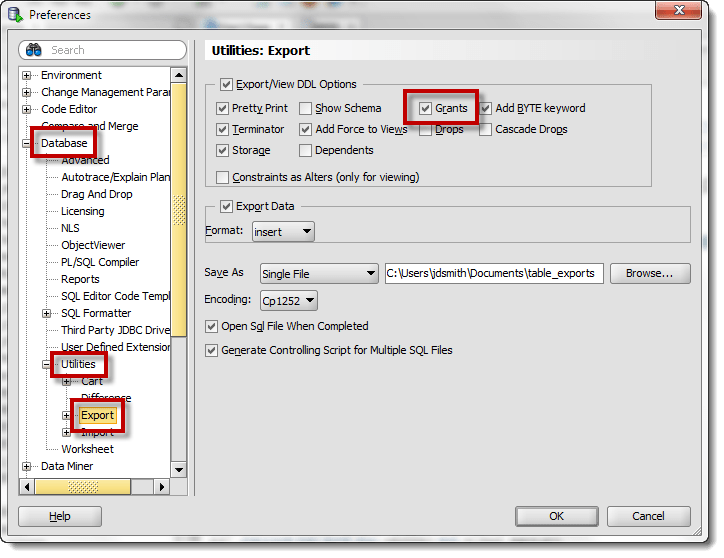Enable the Show Schema checkbox
724x558 pixels.
pos(305,108)
